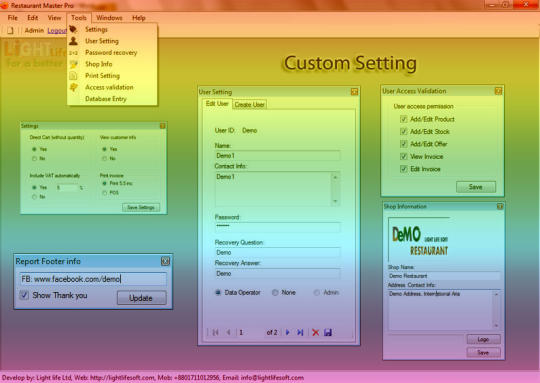
Task: Click the Save Settings button
Action: point(141,207)
